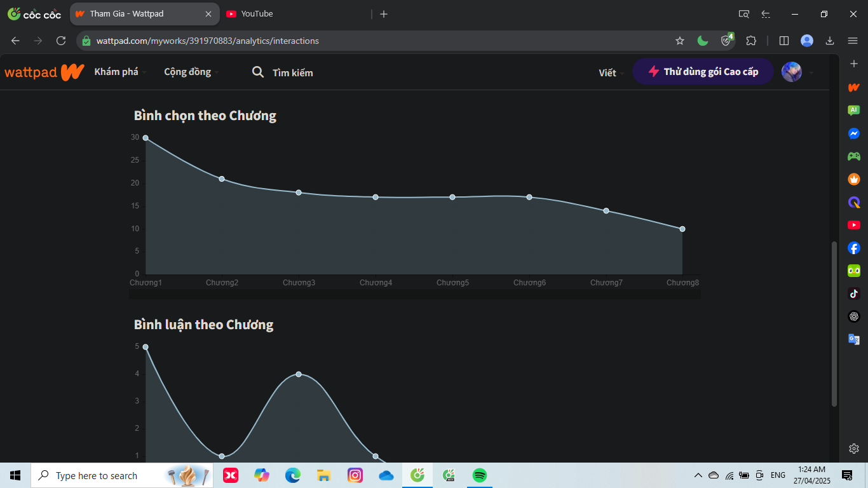Toggle the green moon dark mode icon
This screenshot has width=868, height=488.
(703, 41)
